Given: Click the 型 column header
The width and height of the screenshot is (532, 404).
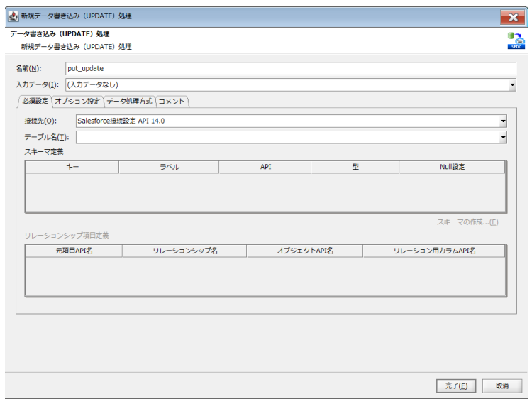Looking at the screenshot, I should point(355,167).
